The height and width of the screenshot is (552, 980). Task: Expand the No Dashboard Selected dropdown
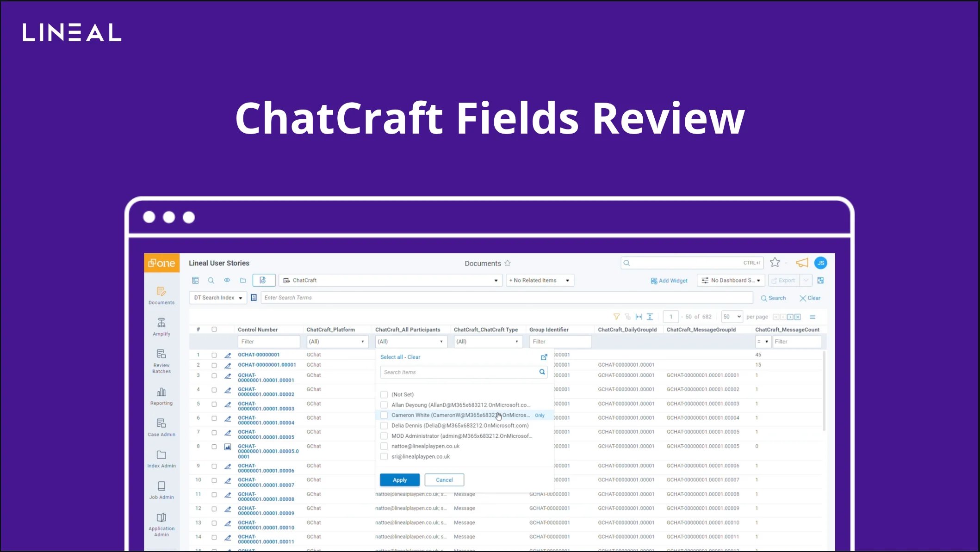pyautogui.click(x=730, y=280)
